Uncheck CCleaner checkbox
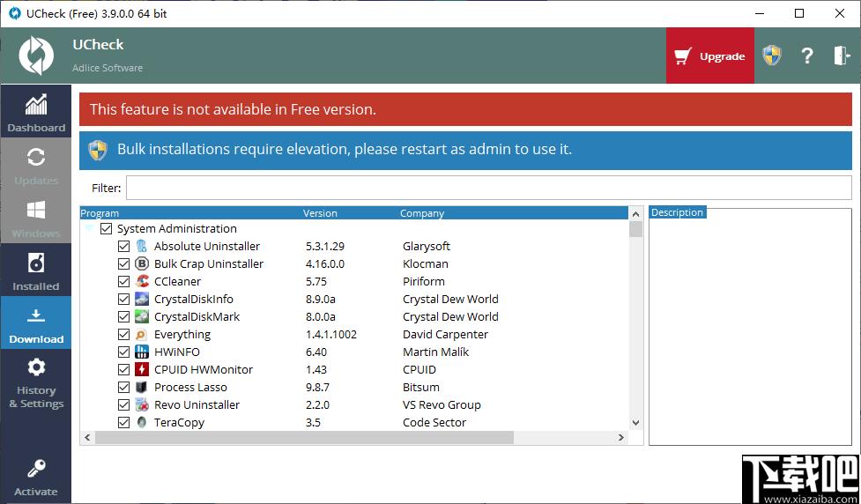861x504 pixels. pos(123,281)
